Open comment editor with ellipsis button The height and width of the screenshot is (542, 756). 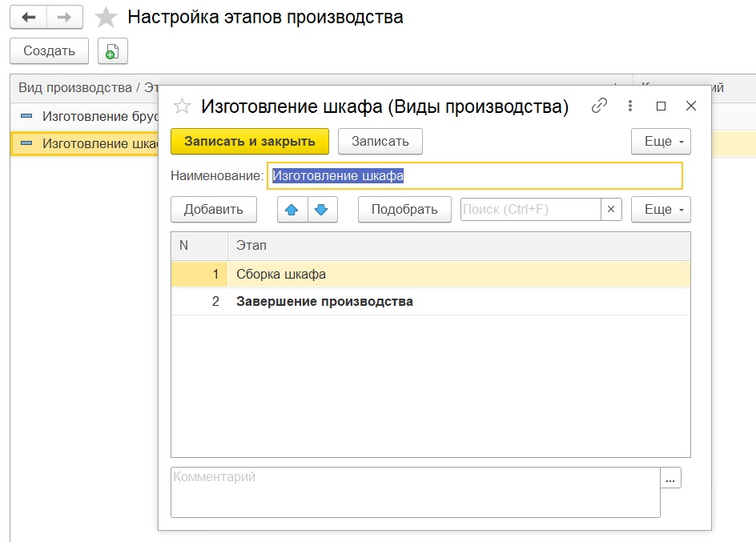[670, 478]
